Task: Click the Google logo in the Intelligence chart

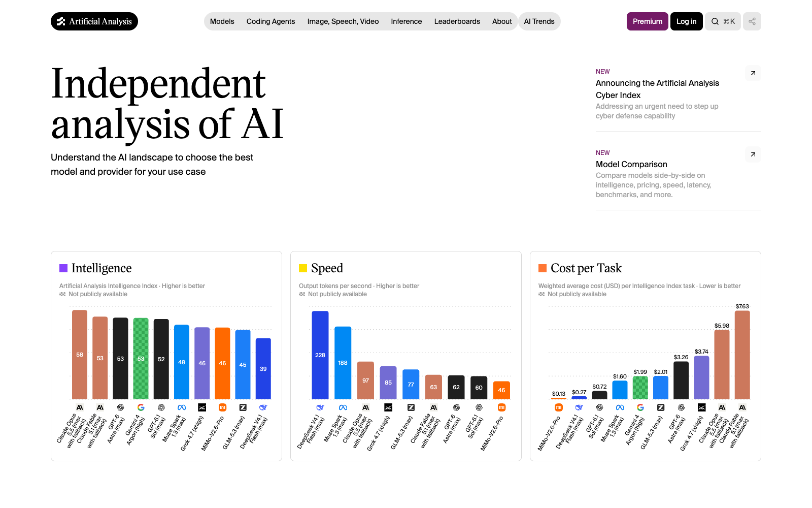Action: (141, 407)
